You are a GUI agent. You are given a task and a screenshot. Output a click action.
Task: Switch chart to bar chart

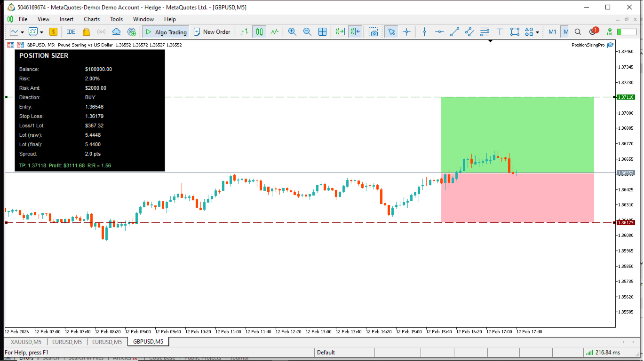pos(244,32)
